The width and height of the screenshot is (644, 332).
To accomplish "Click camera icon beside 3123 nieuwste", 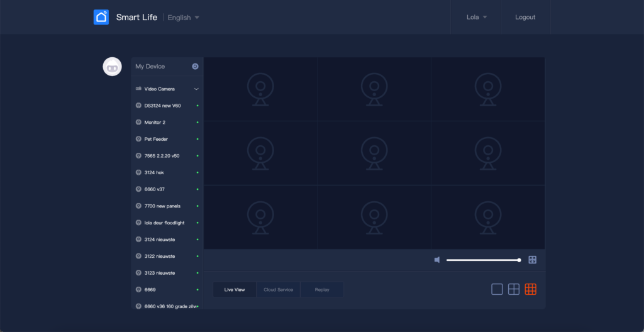I will point(138,272).
